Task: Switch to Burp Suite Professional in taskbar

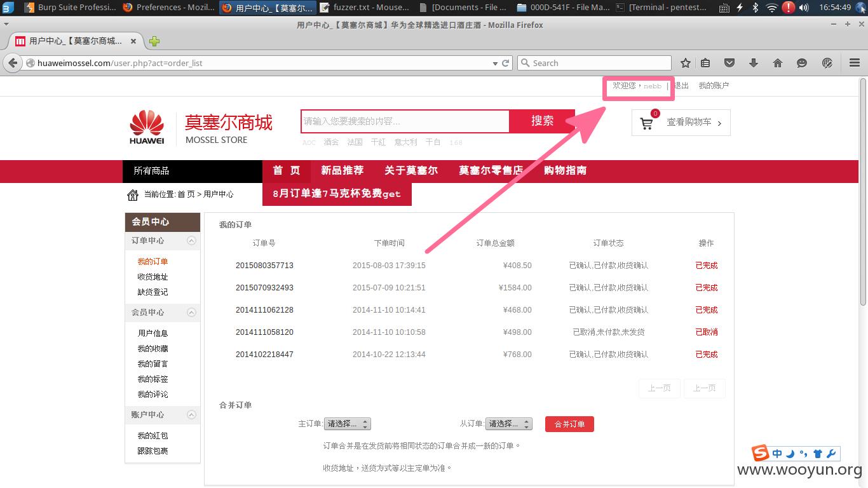Action: tap(70, 8)
